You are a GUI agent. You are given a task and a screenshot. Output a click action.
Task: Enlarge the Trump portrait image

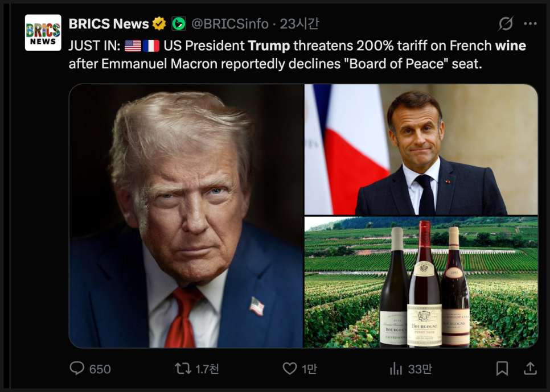(186, 216)
